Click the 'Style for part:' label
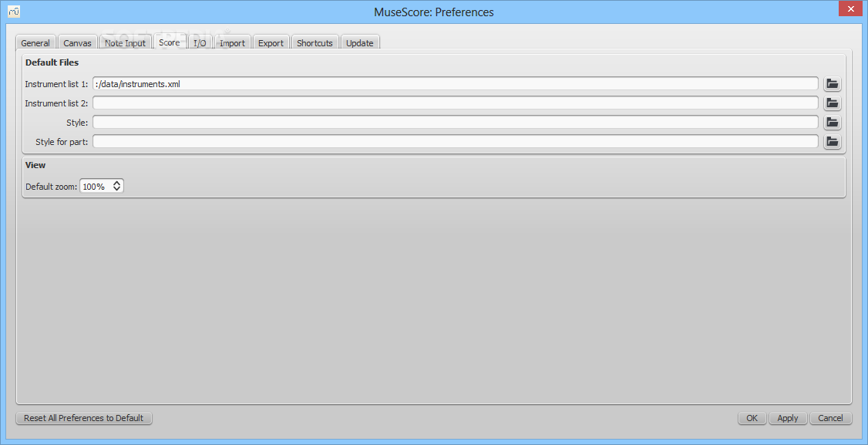The width and height of the screenshot is (868, 445). pyautogui.click(x=62, y=143)
